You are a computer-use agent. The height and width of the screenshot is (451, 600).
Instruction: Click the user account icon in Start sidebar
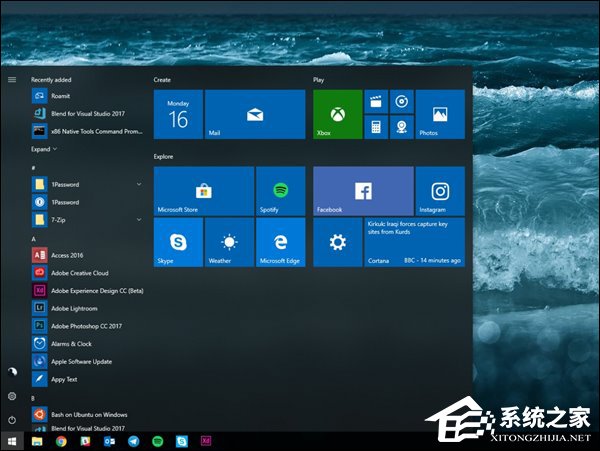12,372
